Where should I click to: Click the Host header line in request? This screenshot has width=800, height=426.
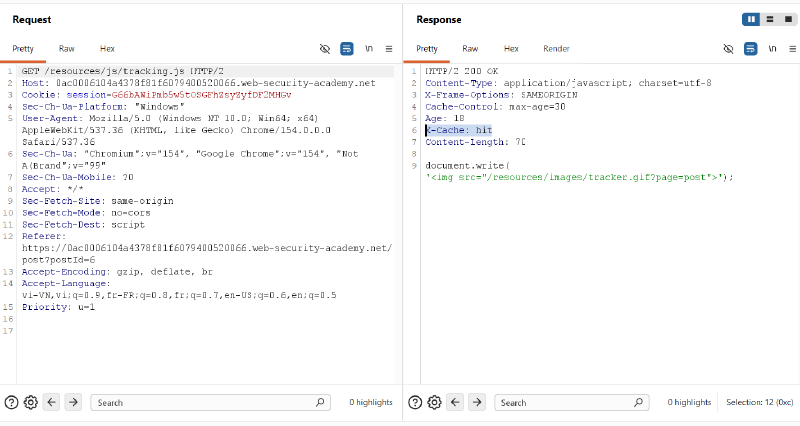(x=198, y=83)
